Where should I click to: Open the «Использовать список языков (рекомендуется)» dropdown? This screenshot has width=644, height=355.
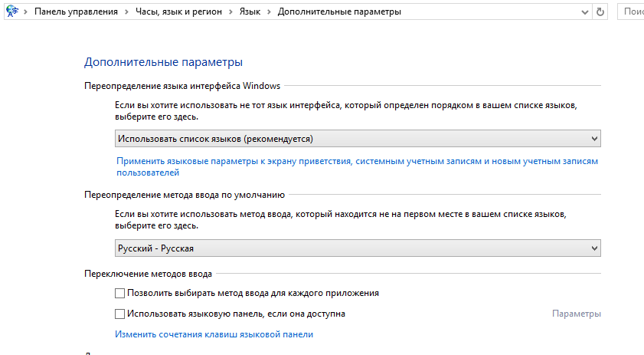pyautogui.click(x=358, y=138)
